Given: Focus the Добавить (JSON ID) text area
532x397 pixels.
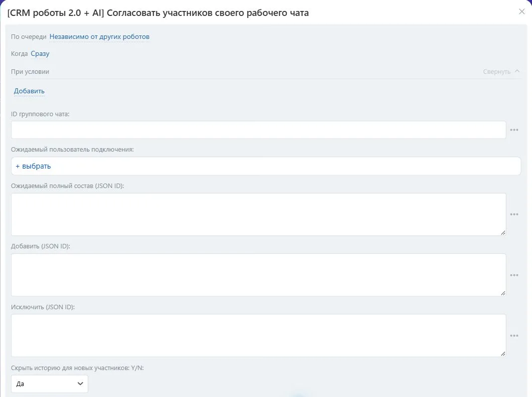Looking at the screenshot, I should tap(259, 275).
